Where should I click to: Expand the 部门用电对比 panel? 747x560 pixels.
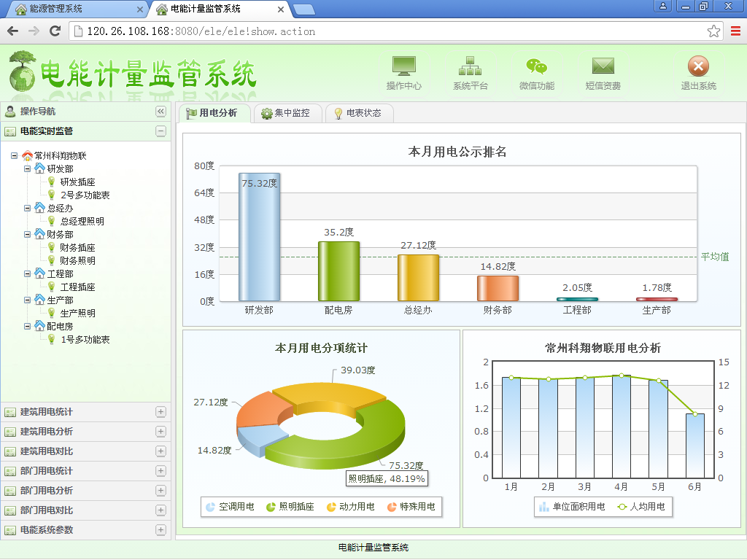[161, 510]
